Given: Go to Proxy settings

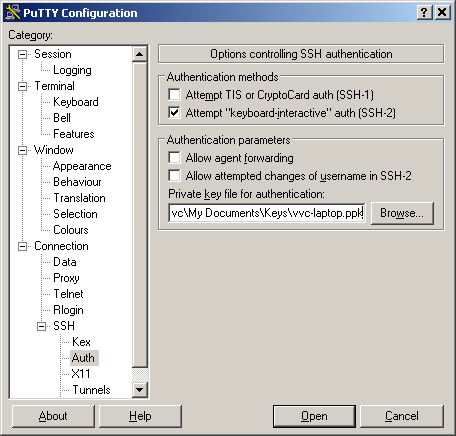Looking at the screenshot, I should click(66, 278).
